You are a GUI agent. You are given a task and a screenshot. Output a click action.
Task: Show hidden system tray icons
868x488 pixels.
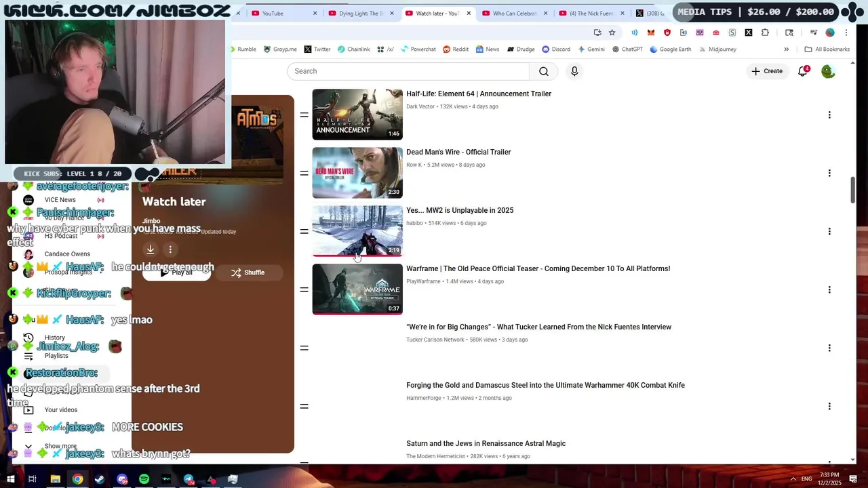click(793, 479)
